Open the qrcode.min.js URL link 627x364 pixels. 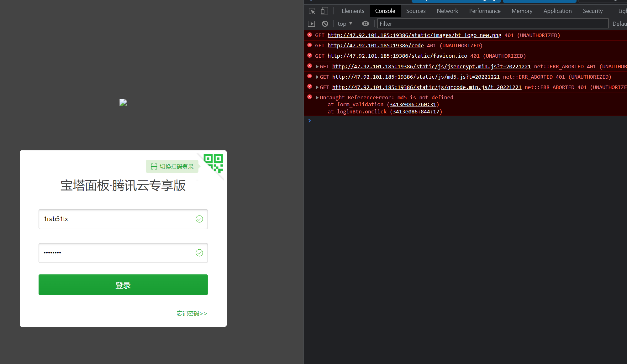pos(427,87)
